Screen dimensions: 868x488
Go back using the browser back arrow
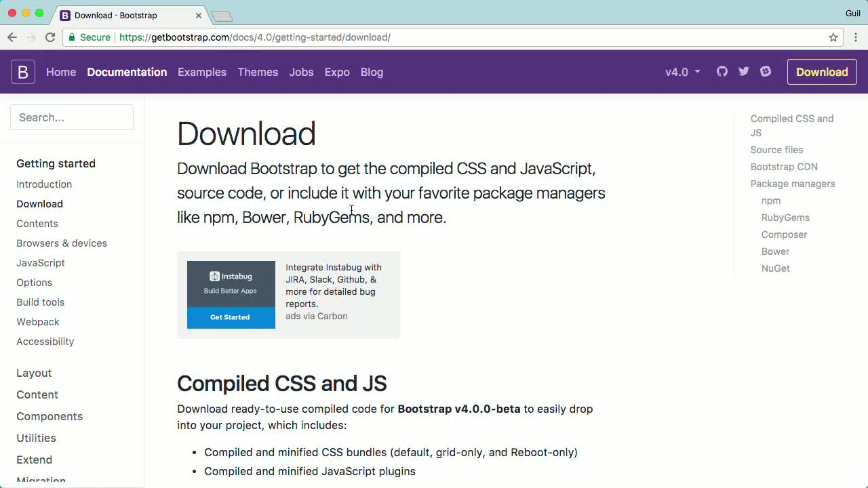(x=12, y=37)
